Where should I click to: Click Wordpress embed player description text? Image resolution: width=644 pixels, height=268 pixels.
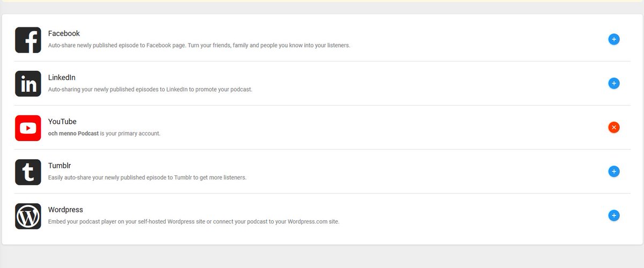(194, 221)
